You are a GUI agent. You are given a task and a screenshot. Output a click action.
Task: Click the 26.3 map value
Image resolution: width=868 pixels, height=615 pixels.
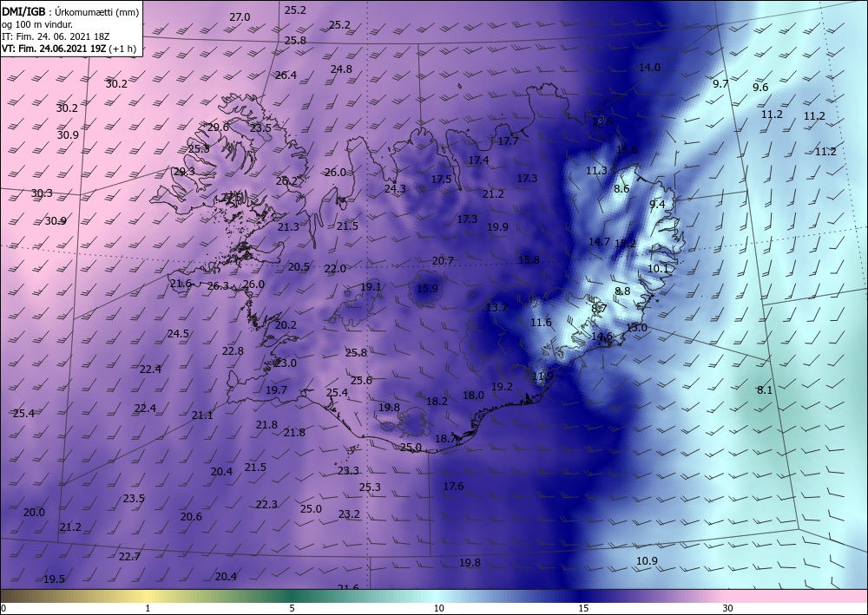coord(218,286)
